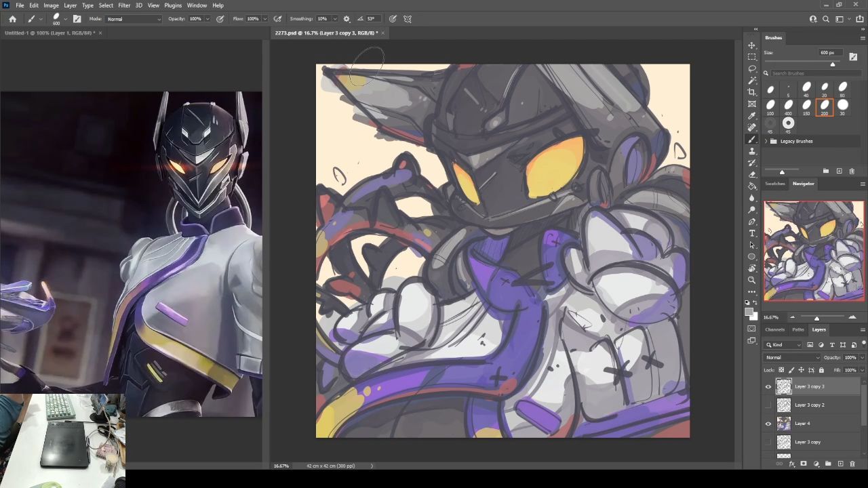The height and width of the screenshot is (488, 868).
Task: Create new brush in Brushes panel
Action: click(839, 171)
